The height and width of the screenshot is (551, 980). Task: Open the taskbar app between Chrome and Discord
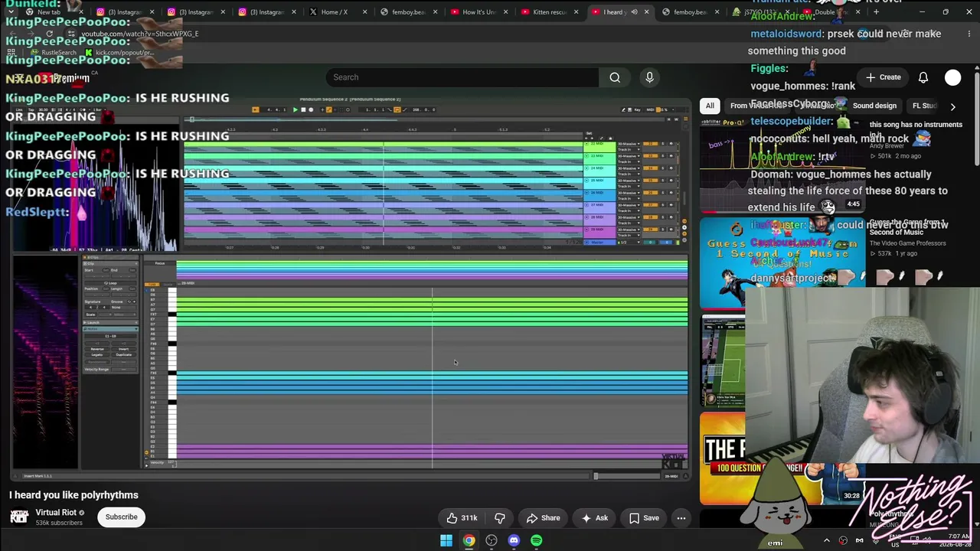pyautogui.click(x=492, y=541)
